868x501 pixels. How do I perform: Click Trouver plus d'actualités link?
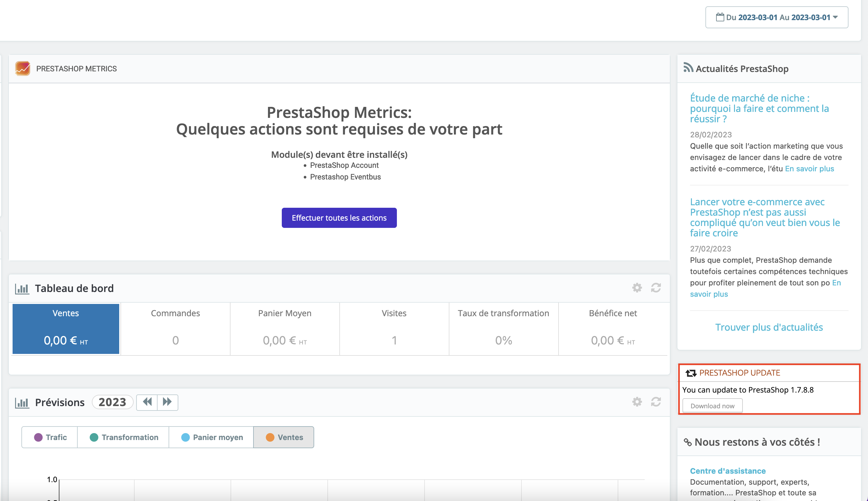click(x=769, y=327)
